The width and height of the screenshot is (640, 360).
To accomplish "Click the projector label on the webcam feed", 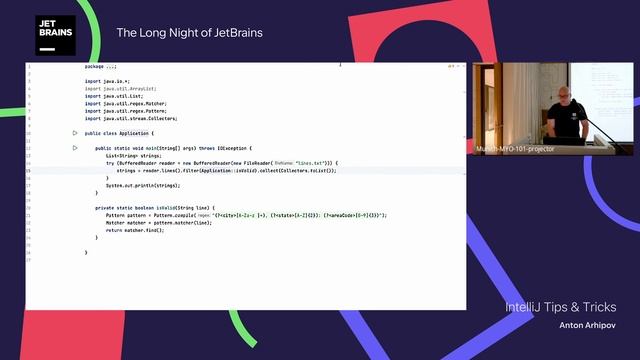I will (x=515, y=149).
